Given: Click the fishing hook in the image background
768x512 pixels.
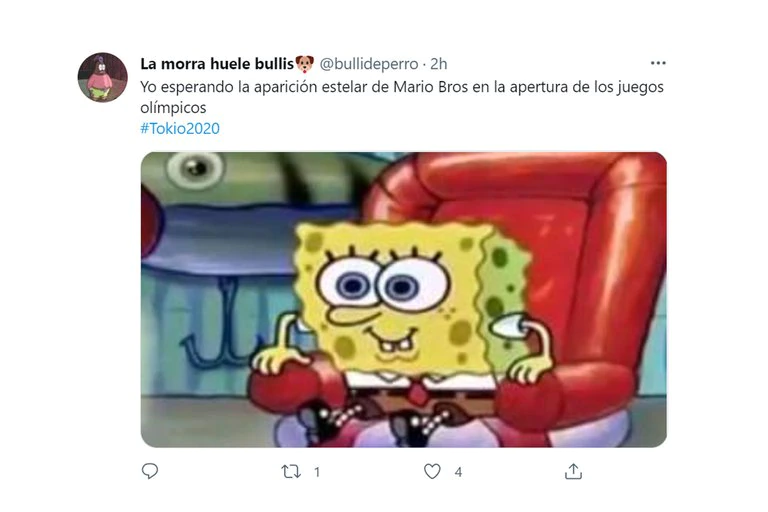Looking at the screenshot, I should tap(218, 326).
